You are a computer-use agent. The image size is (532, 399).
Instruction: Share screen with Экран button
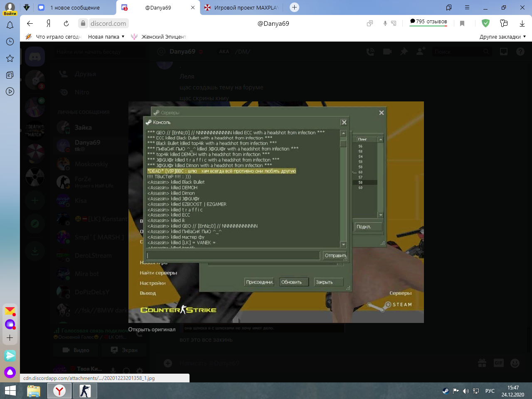click(124, 350)
